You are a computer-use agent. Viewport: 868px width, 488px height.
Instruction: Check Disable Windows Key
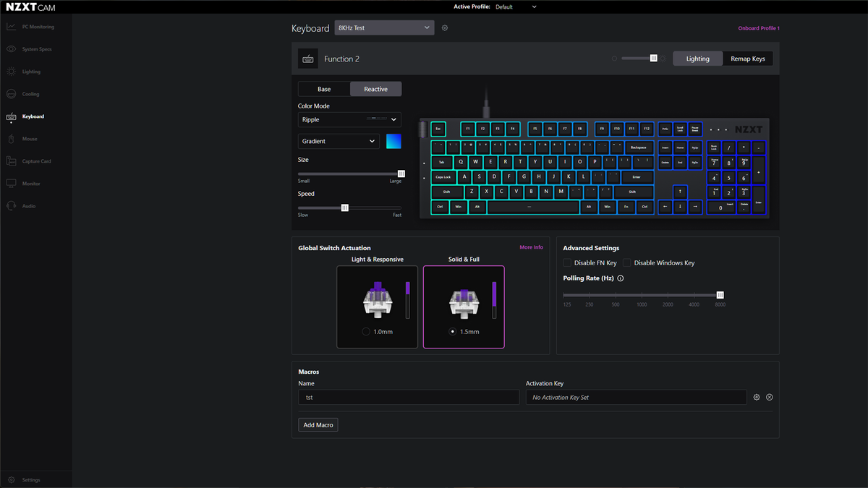tap(628, 263)
